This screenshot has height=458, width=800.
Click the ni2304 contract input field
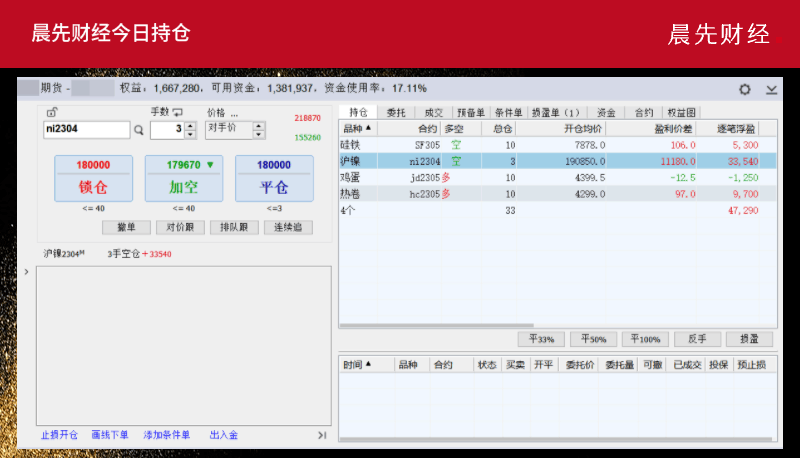pos(86,130)
